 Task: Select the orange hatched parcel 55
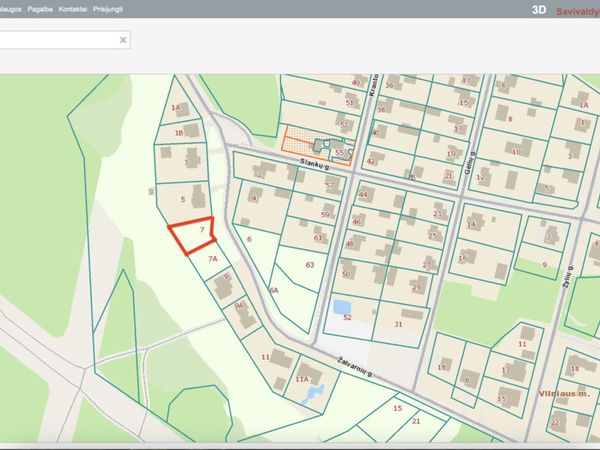pyautogui.click(x=316, y=145)
